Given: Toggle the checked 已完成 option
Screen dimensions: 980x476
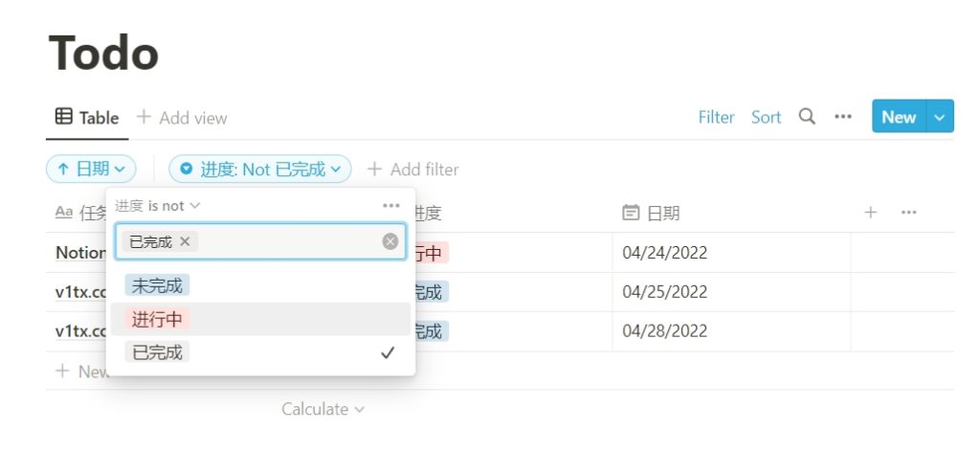Looking at the screenshot, I should 261,352.
